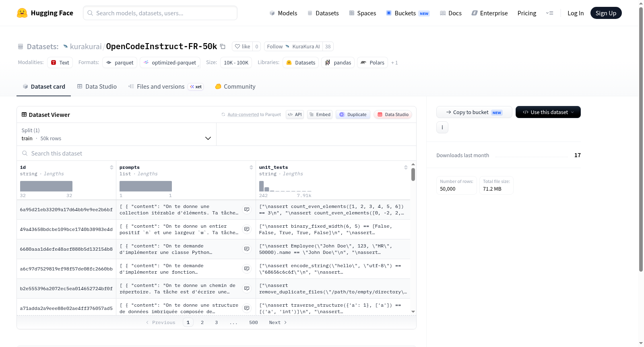Click the id lengths histogram bar
The image size is (644, 347).
coord(46,186)
